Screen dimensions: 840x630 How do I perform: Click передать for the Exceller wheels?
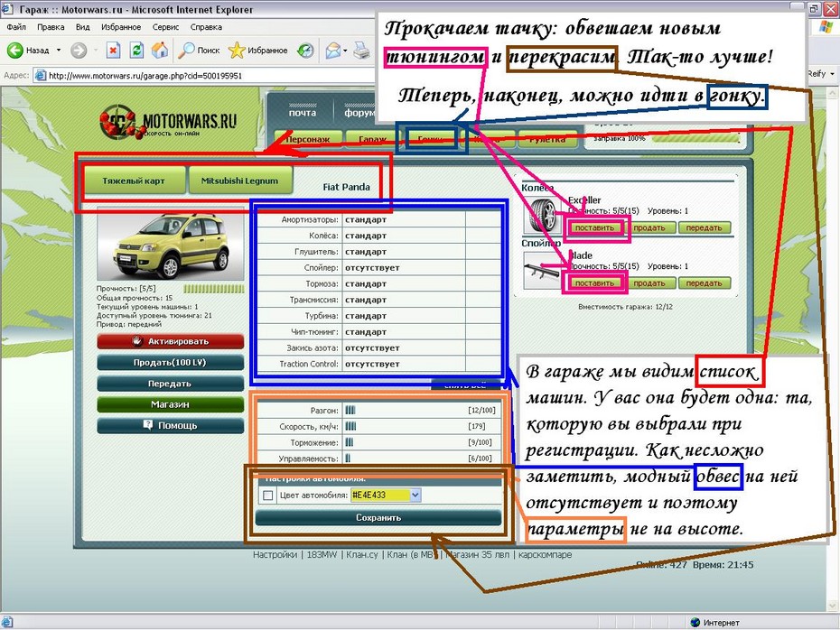[x=704, y=227]
